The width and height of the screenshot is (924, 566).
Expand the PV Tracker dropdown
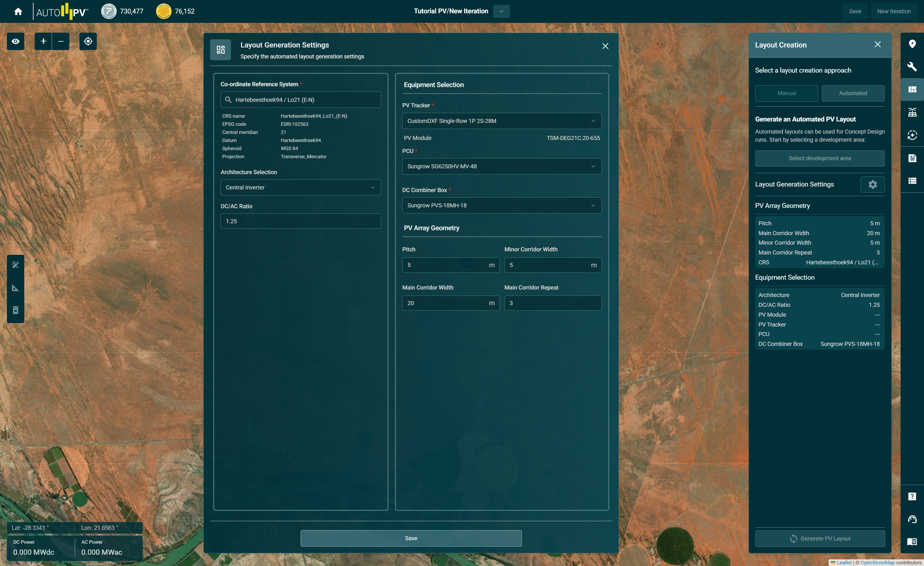tap(501, 121)
